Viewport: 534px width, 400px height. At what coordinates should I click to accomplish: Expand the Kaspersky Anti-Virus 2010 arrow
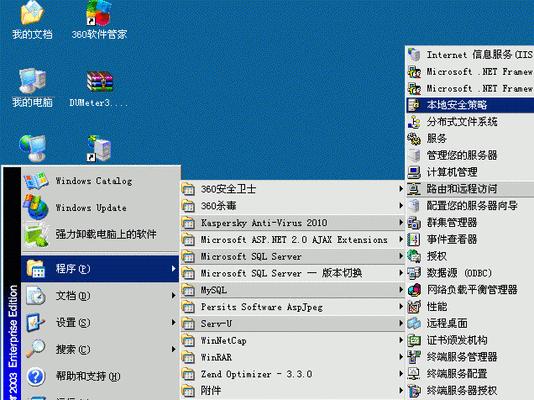click(x=401, y=222)
